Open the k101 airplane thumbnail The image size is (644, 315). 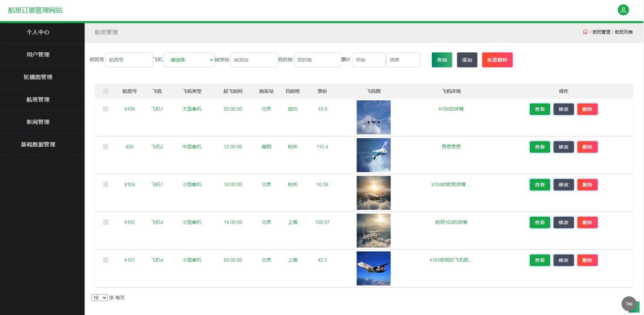tap(374, 268)
